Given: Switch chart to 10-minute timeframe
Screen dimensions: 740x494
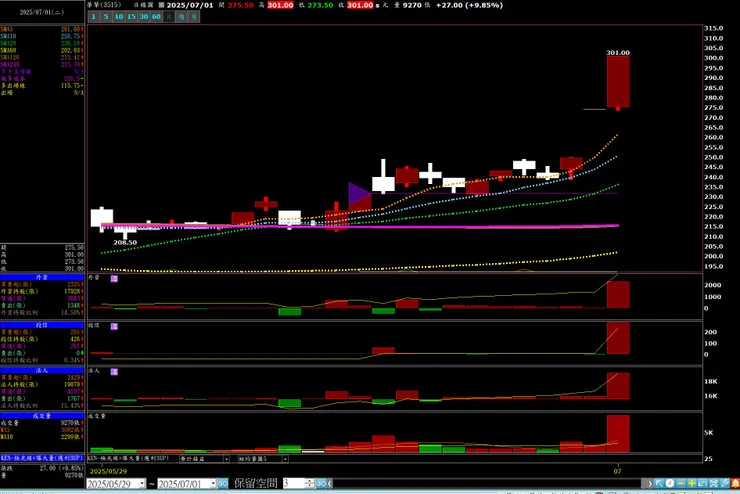Looking at the screenshot, I should (x=119, y=17).
